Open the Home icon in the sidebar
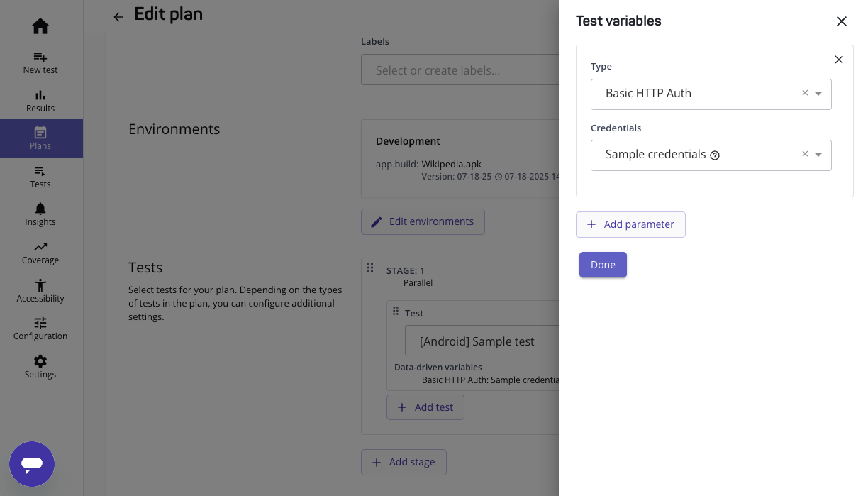This screenshot has width=868, height=496. (40, 26)
